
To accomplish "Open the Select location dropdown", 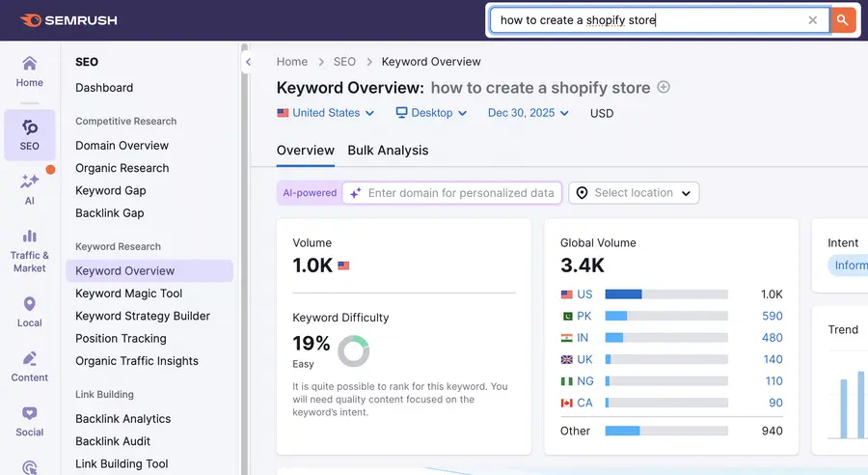I will coord(634,193).
